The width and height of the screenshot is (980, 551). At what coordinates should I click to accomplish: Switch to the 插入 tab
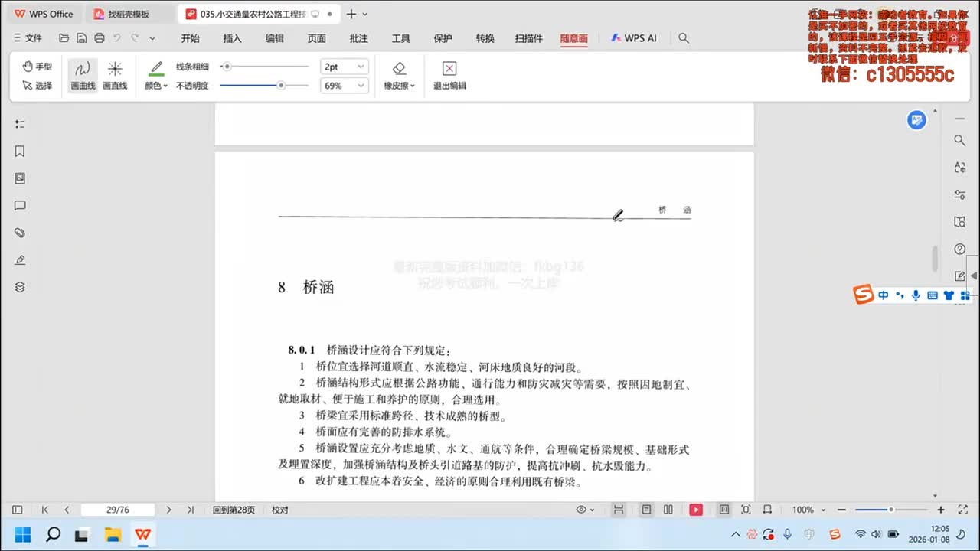coord(232,38)
